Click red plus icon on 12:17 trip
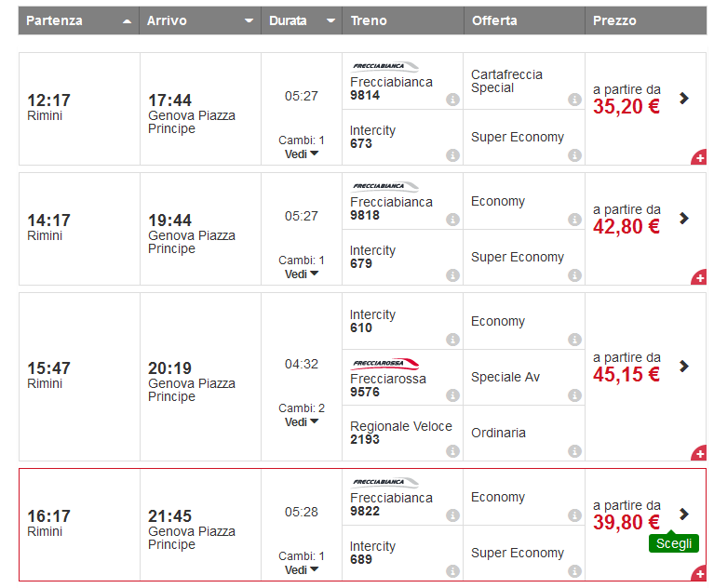 point(698,158)
